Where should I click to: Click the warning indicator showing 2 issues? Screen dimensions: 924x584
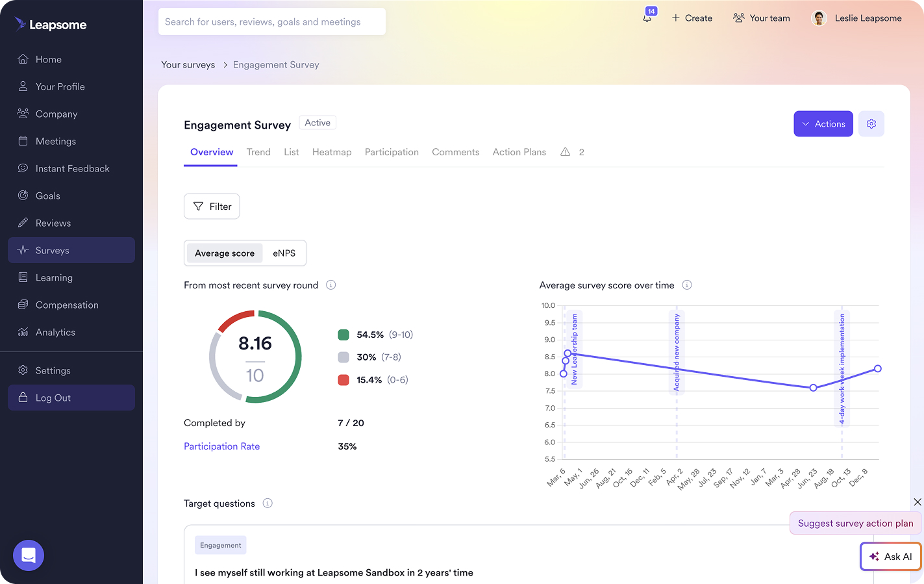click(x=572, y=152)
